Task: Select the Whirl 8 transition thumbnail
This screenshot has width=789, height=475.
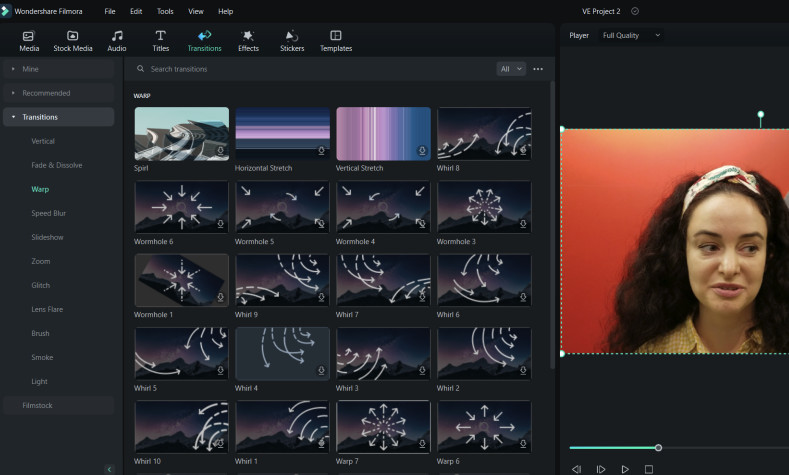Action: point(484,133)
